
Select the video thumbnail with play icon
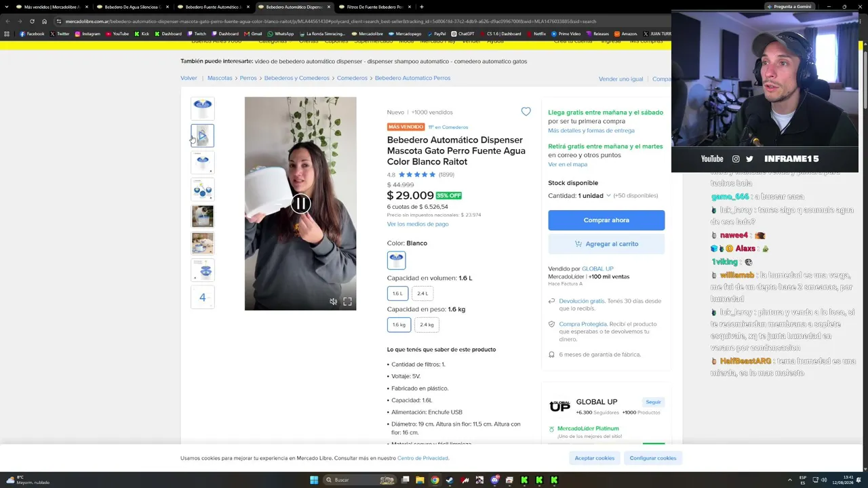[x=203, y=136]
